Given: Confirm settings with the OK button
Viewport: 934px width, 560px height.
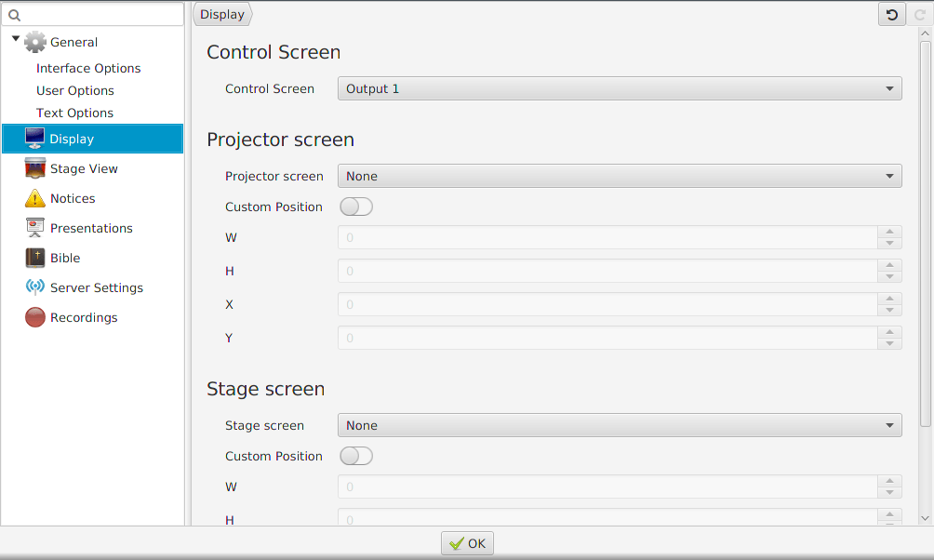Looking at the screenshot, I should pos(467,542).
